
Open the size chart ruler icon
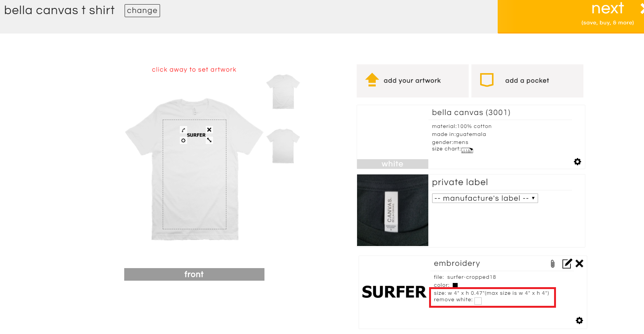click(467, 150)
